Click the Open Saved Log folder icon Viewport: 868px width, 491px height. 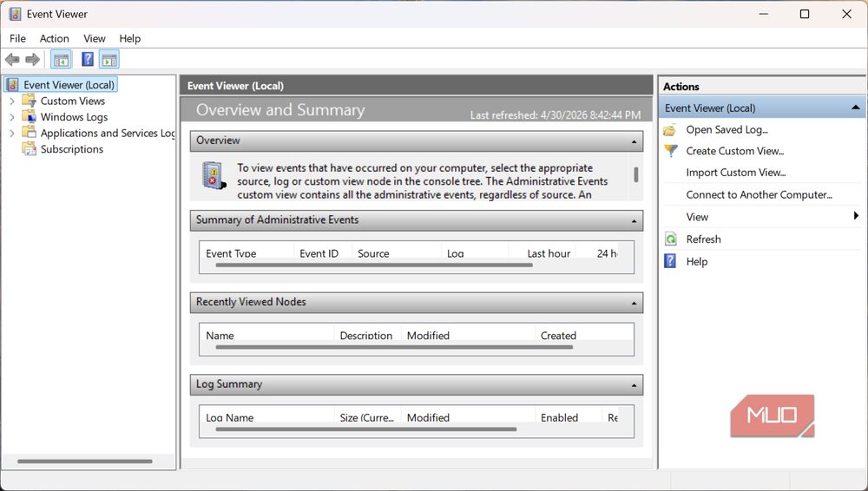click(670, 130)
